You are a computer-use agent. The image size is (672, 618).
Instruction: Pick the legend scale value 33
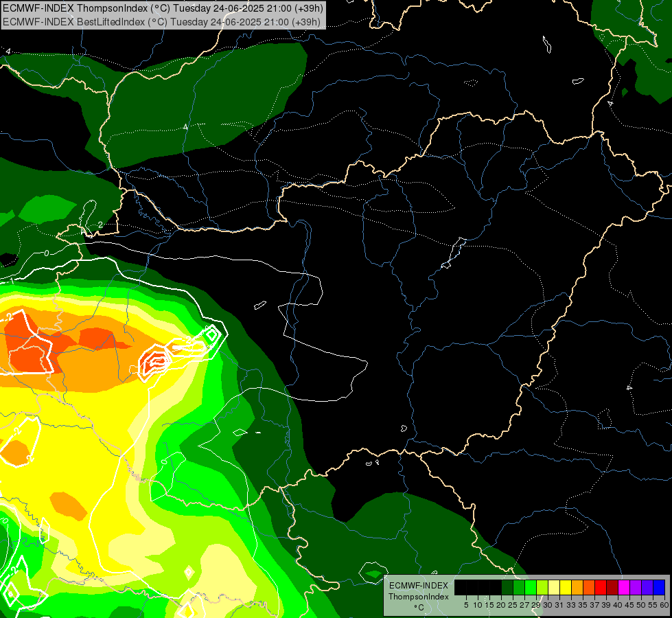(x=571, y=605)
